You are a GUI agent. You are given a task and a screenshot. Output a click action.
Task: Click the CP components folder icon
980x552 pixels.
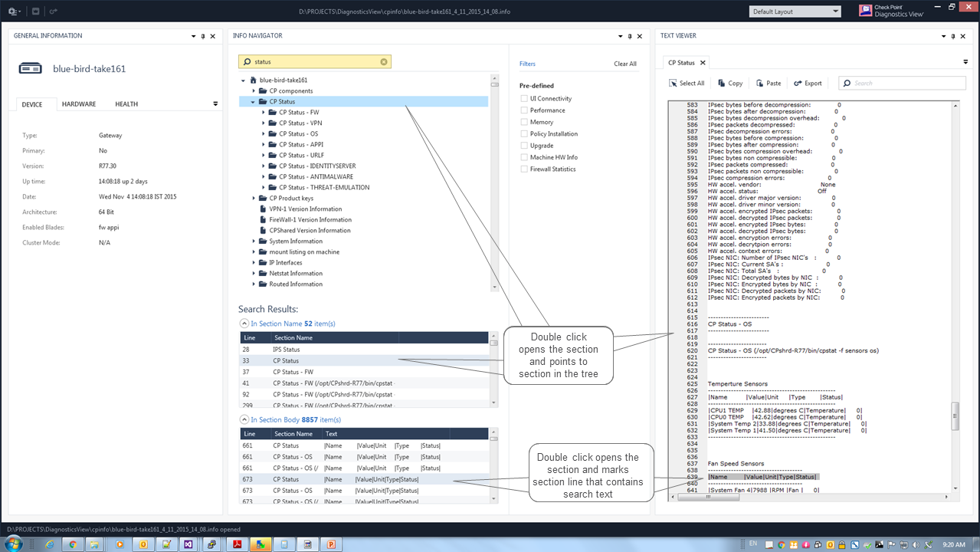263,90
